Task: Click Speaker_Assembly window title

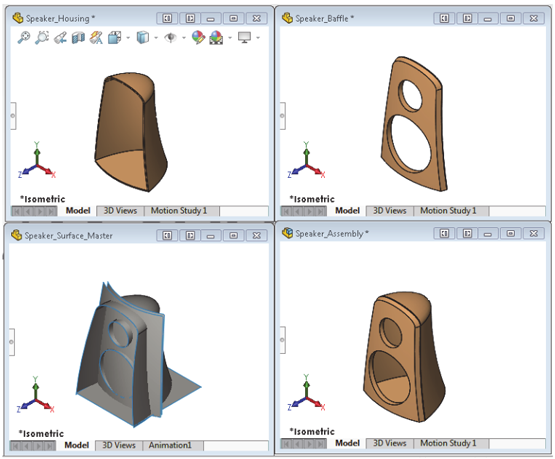Action: click(x=332, y=234)
